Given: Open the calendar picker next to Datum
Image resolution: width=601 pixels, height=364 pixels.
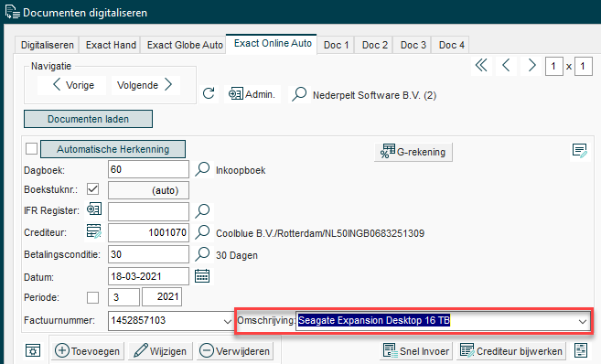Looking at the screenshot, I should coord(202,276).
